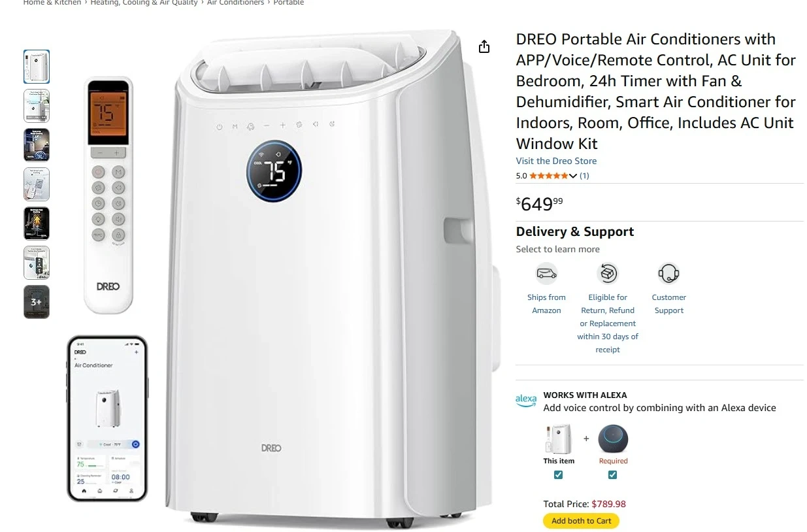The height and width of the screenshot is (532, 807).
Task: Expand the rating breakdown chevron
Action: [x=573, y=176]
